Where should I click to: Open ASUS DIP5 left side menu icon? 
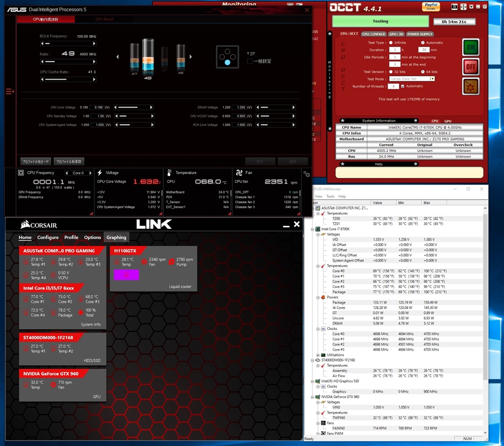point(10,92)
